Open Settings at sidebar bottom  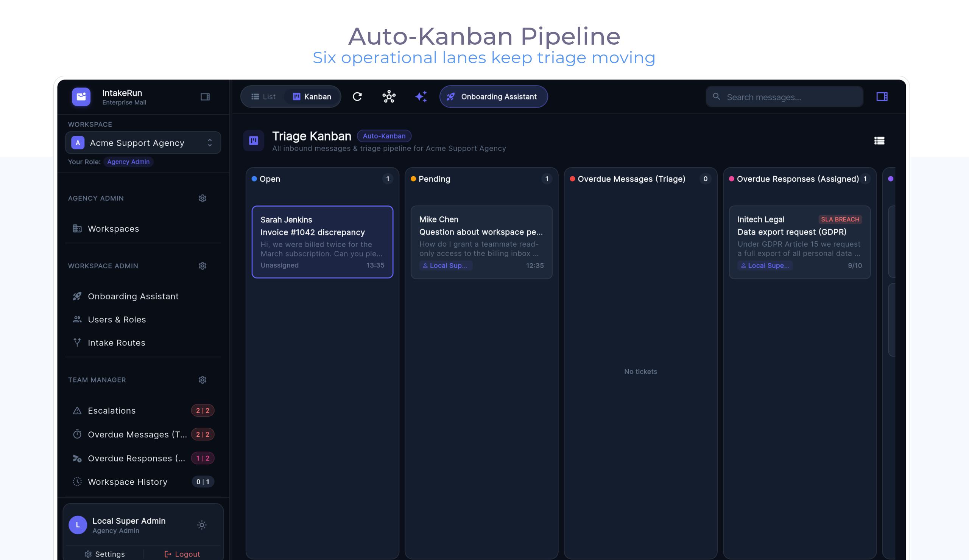coord(104,554)
